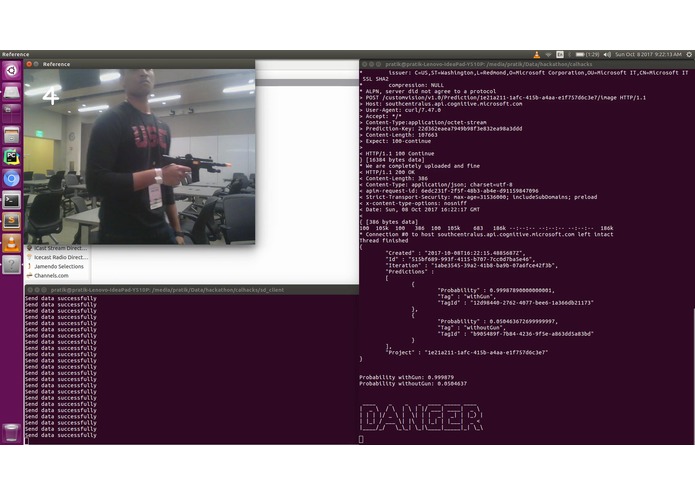This screenshot has height=494, width=695.
Task: Click the 'Content-Type:application/octet-stream' line
Action: coord(423,123)
